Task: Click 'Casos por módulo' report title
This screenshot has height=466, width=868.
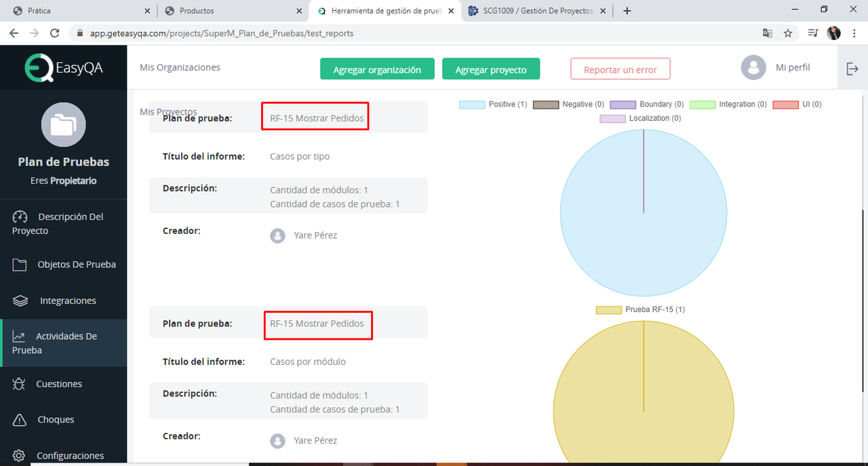Action: 308,362
